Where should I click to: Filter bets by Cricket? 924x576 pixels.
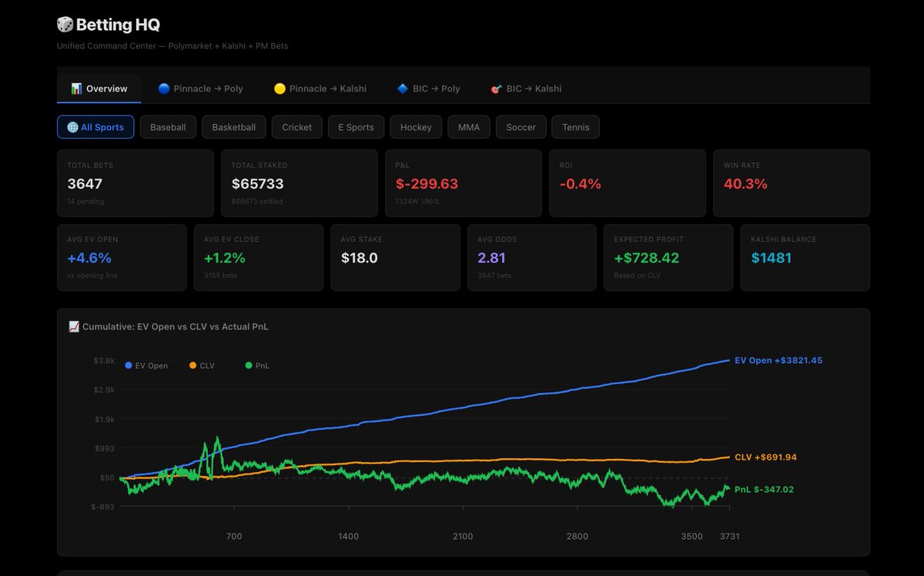click(x=297, y=127)
